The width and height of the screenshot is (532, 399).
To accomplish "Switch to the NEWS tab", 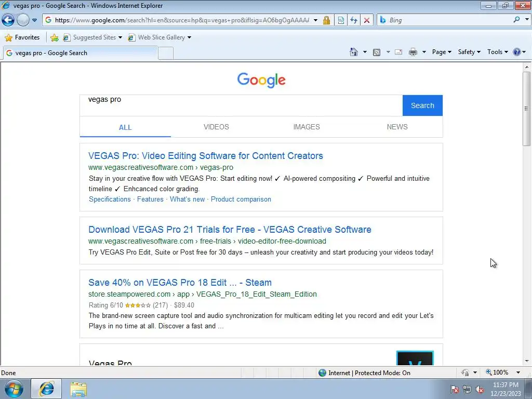I will coord(397,127).
